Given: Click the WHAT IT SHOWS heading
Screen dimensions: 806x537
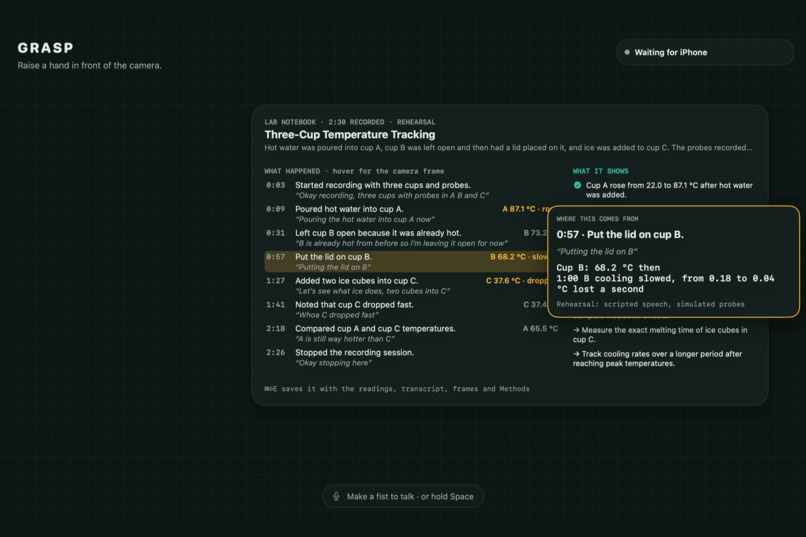Looking at the screenshot, I should [600, 171].
